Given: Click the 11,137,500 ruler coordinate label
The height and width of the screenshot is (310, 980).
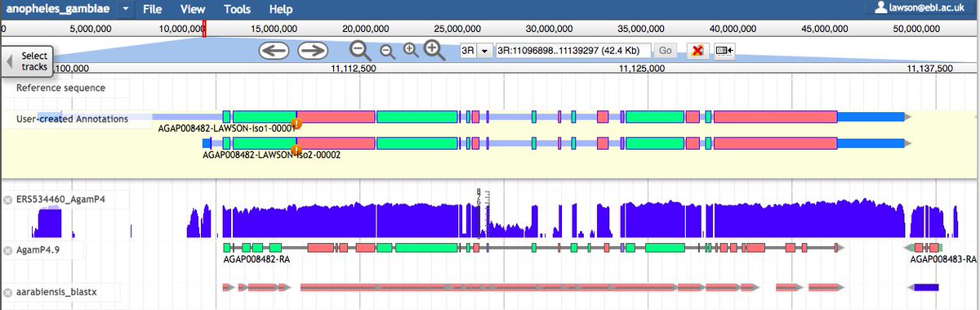Looking at the screenshot, I should (x=929, y=70).
